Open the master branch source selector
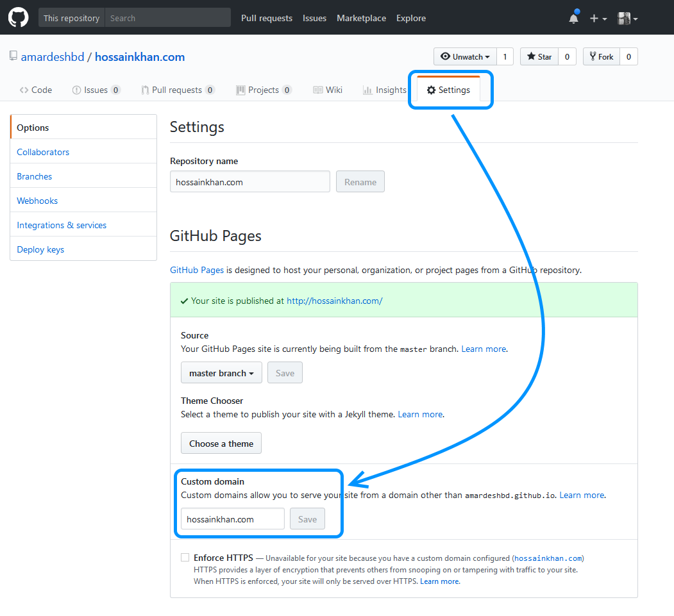The image size is (674, 616). 221,372
